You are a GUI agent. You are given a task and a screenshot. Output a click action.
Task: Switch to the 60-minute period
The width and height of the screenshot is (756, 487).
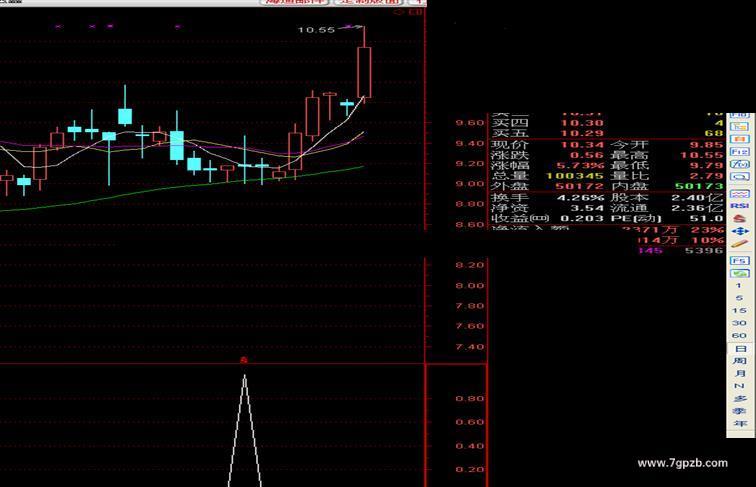point(739,336)
